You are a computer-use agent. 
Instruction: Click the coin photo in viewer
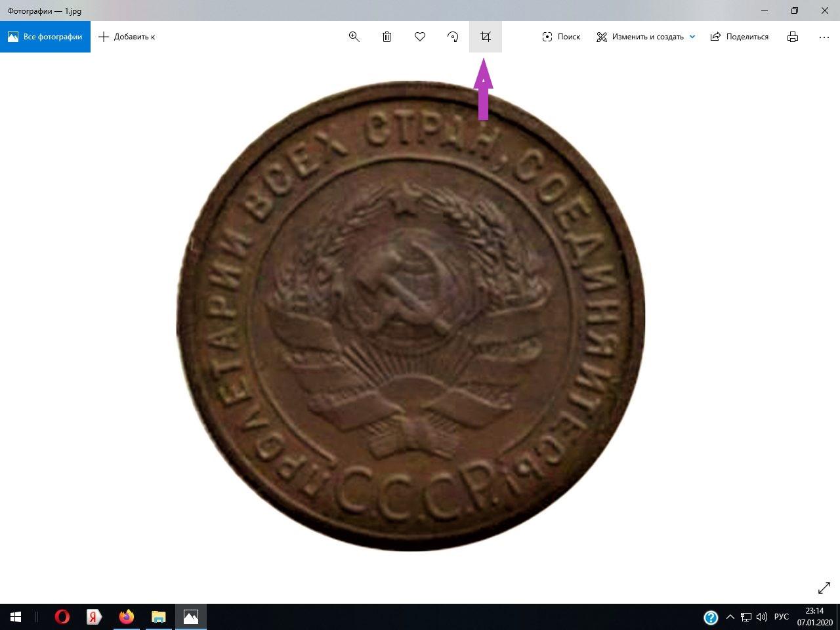[x=411, y=316]
